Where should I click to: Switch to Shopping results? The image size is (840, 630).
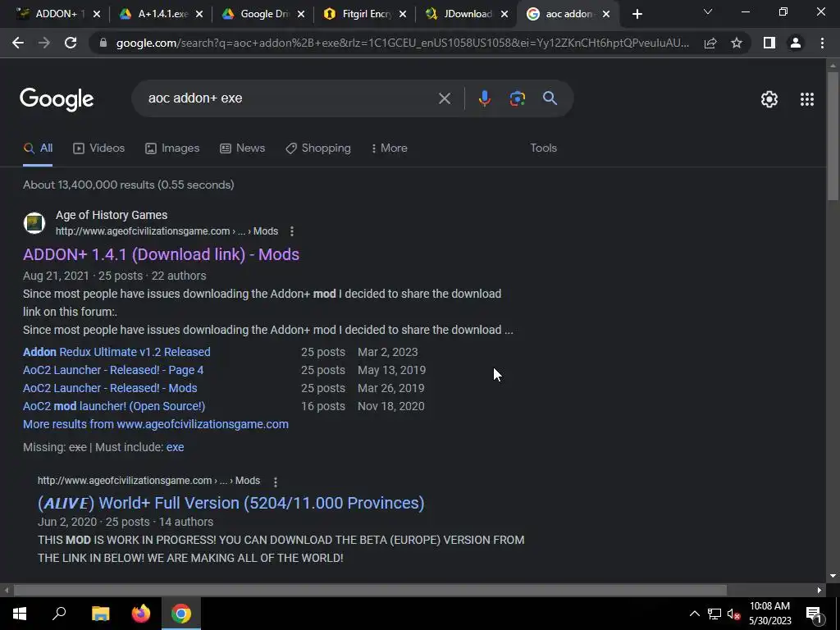coord(318,148)
